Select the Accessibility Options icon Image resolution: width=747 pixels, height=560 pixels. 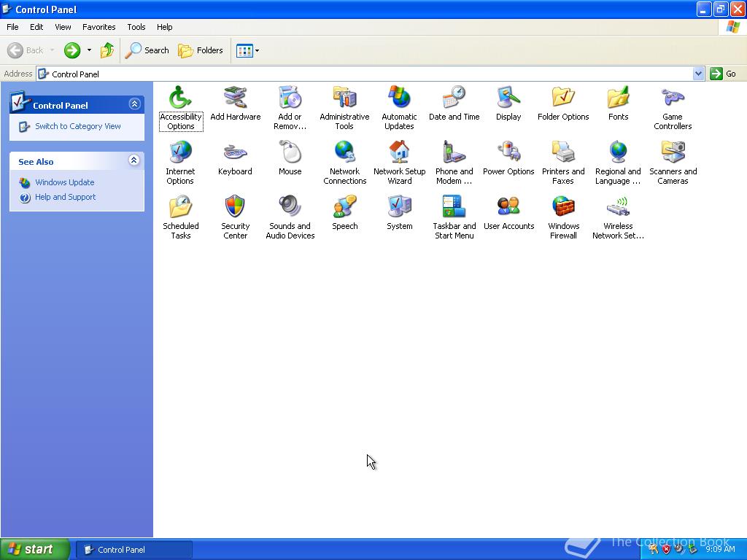180,98
